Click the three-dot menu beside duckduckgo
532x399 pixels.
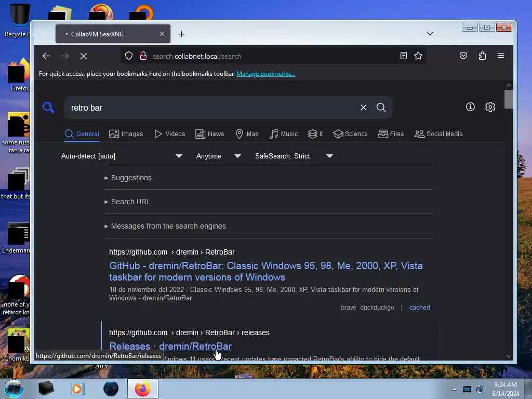[402, 308]
